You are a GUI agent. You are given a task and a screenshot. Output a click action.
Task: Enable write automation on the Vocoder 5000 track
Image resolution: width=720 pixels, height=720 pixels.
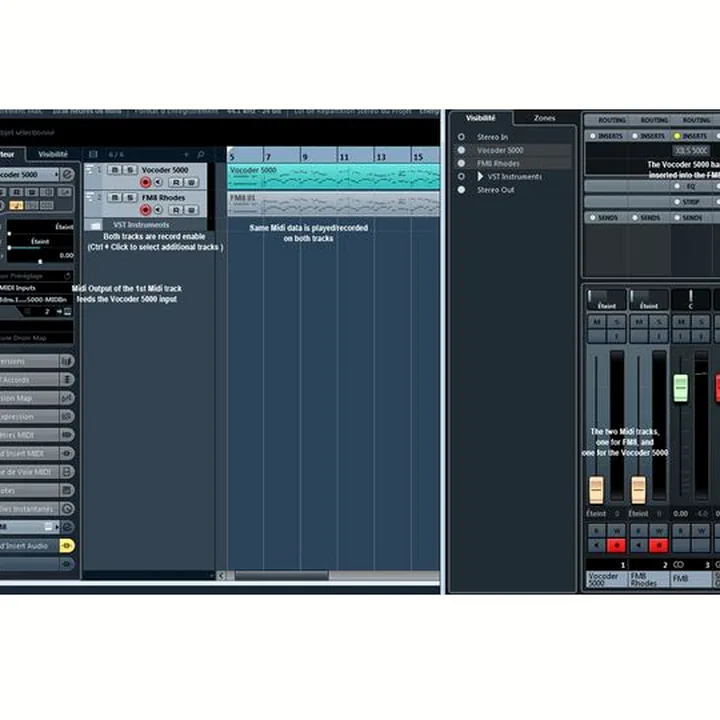click(191, 183)
